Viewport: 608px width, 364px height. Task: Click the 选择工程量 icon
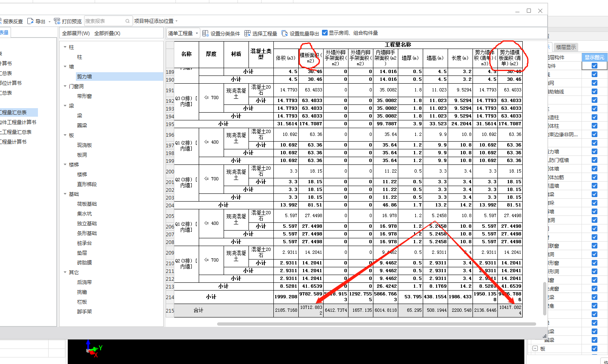click(247, 33)
